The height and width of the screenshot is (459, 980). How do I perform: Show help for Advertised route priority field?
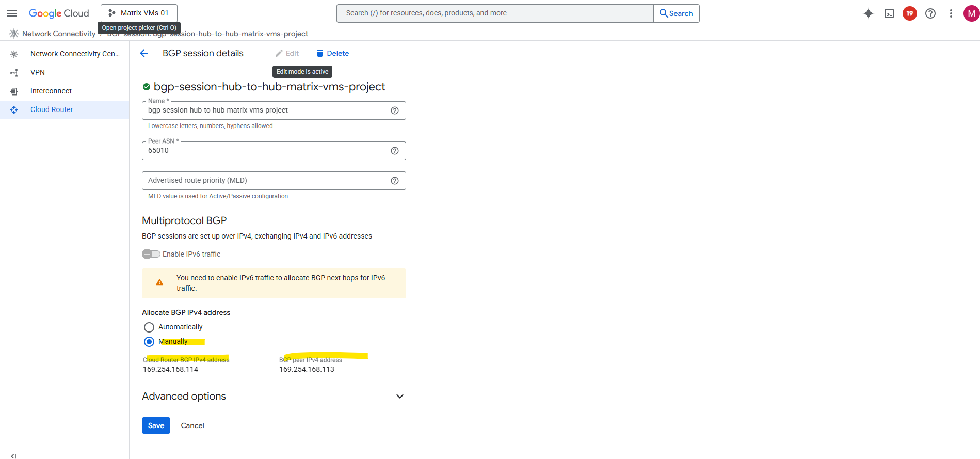(395, 181)
